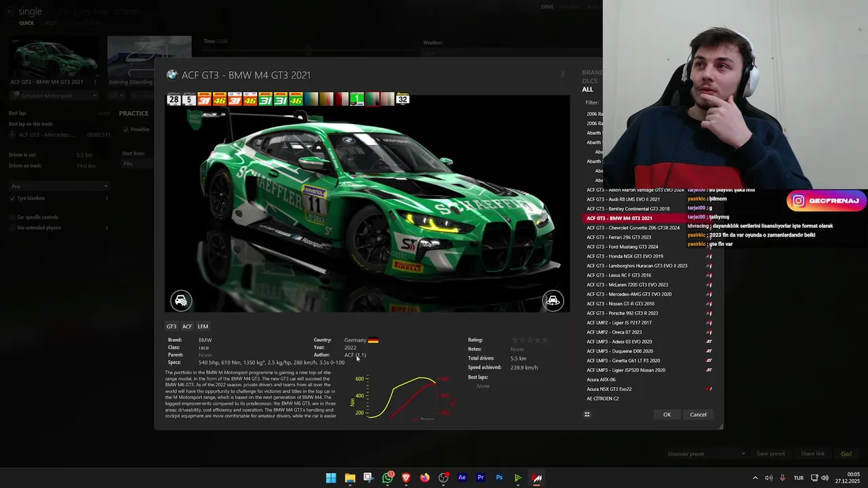This screenshot has width=868, height=488.
Task: Open Adobe Photoshop from taskbar
Action: [499, 478]
